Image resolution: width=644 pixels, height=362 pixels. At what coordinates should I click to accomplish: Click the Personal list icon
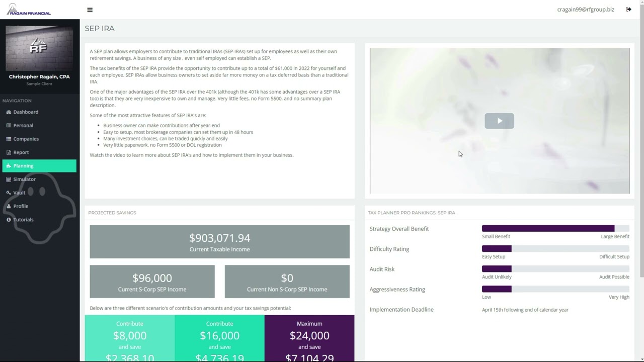[x=9, y=126]
